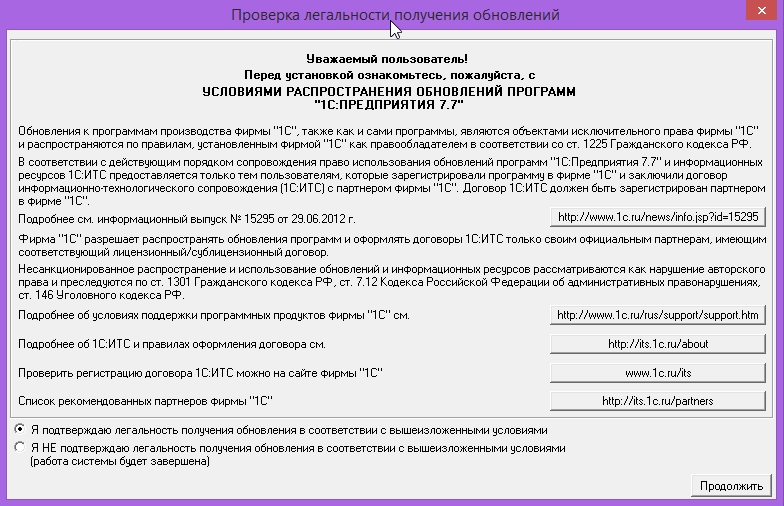This screenshot has height=506, width=784.
Task: Click heading 'Уважаемый пользователь!'
Action: (x=387, y=59)
